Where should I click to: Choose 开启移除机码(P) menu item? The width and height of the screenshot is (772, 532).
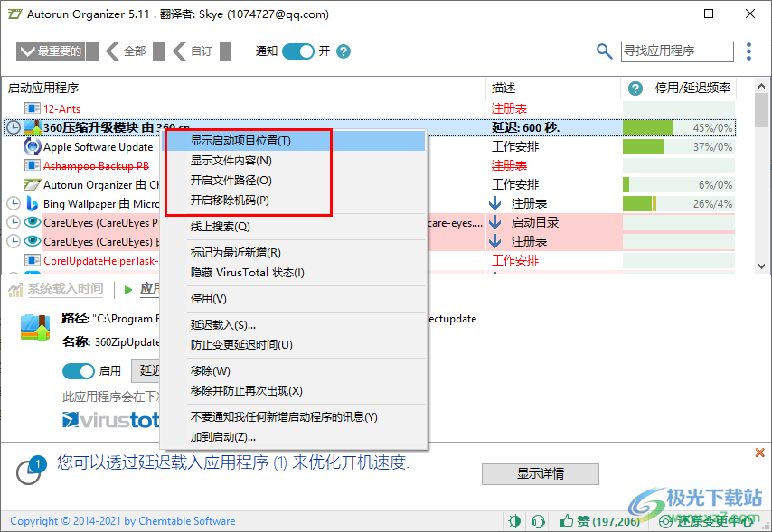[x=294, y=201]
